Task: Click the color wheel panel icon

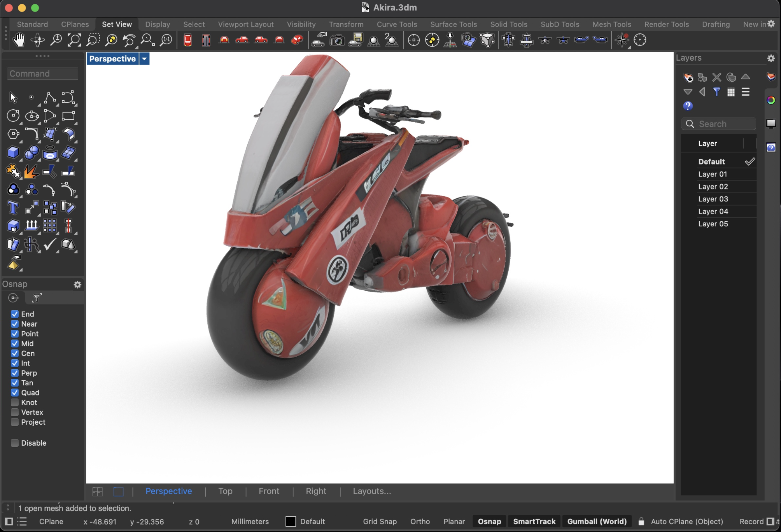Action: click(771, 100)
